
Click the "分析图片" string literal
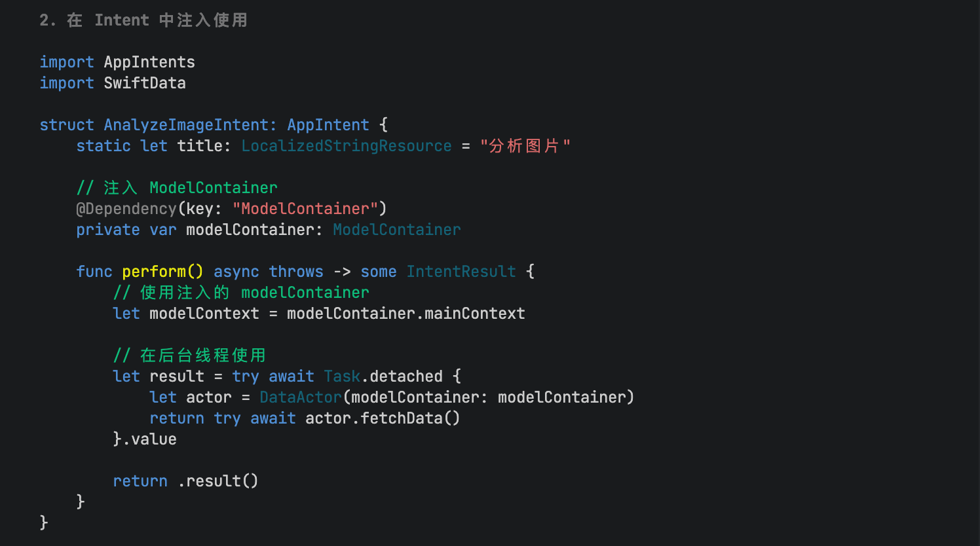click(525, 146)
